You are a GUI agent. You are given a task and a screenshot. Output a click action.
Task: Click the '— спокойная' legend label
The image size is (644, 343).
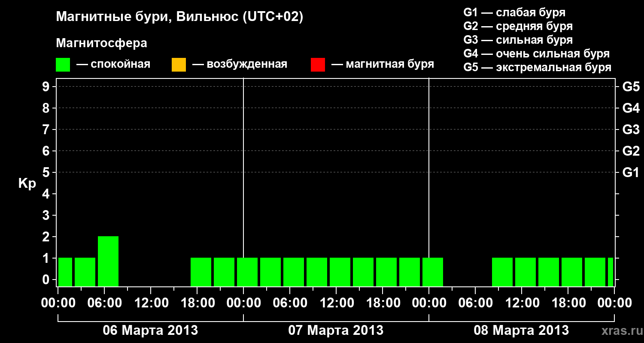click(113, 64)
